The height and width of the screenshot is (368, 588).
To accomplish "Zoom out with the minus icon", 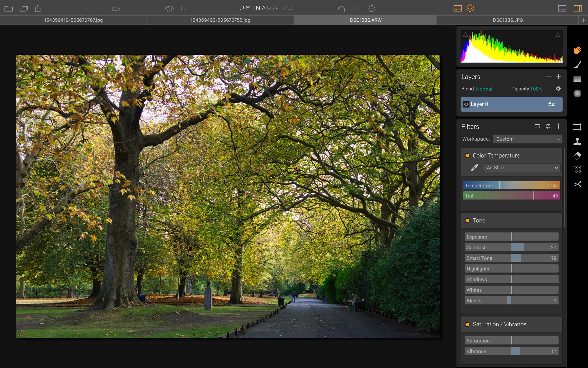I will [x=87, y=9].
